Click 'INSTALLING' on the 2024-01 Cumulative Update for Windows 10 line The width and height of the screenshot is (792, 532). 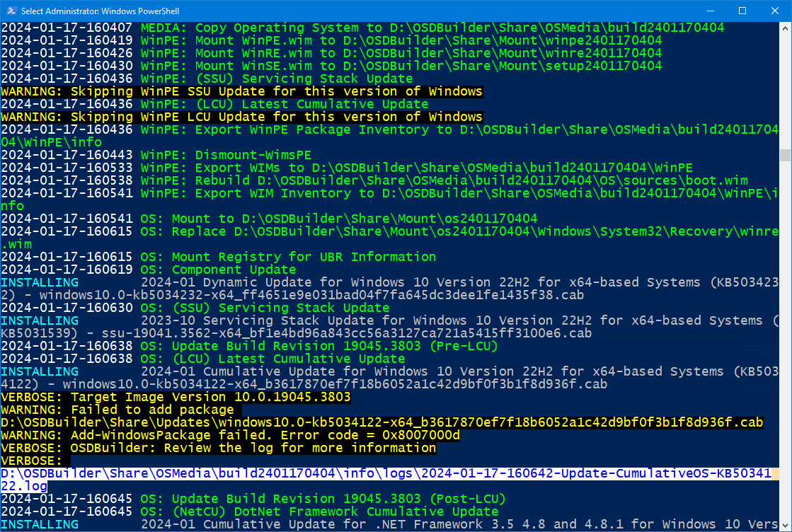tap(40, 371)
